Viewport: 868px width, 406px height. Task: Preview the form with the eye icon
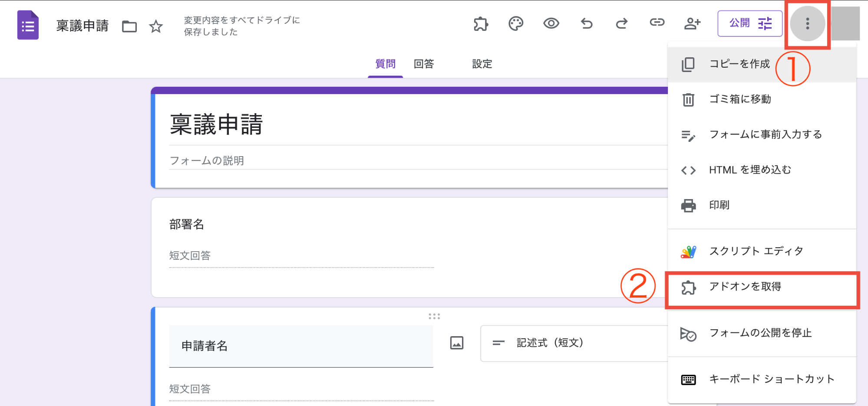[x=551, y=23]
